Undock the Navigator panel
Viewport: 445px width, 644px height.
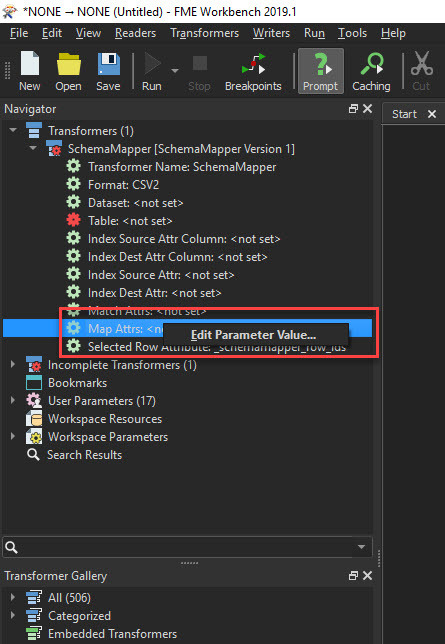[353, 108]
